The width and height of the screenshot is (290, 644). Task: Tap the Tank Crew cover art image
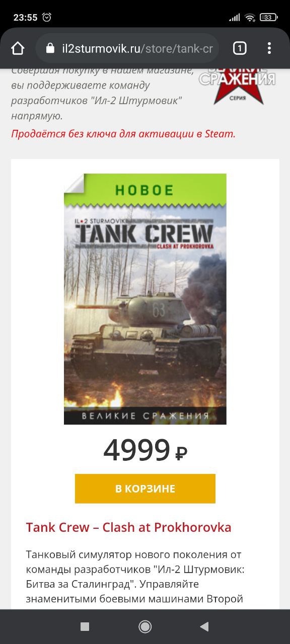[145, 299]
